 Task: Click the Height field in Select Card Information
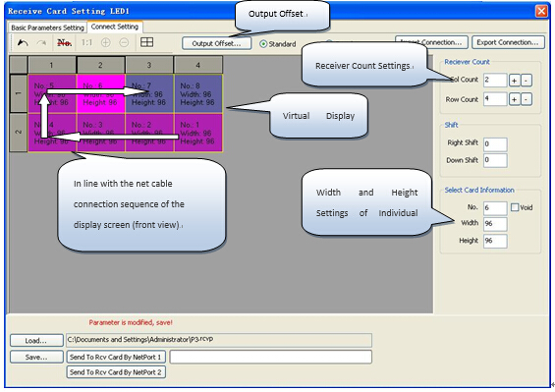pos(495,241)
